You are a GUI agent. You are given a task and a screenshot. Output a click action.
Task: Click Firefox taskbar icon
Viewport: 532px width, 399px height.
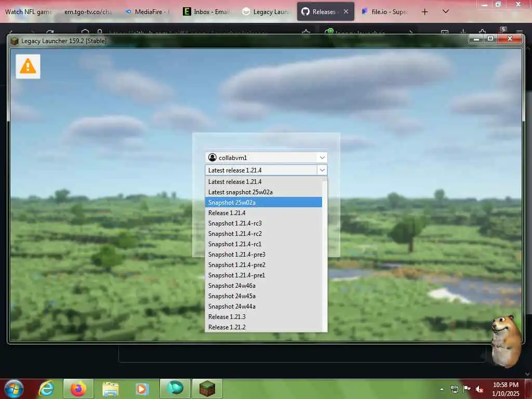coord(78,389)
